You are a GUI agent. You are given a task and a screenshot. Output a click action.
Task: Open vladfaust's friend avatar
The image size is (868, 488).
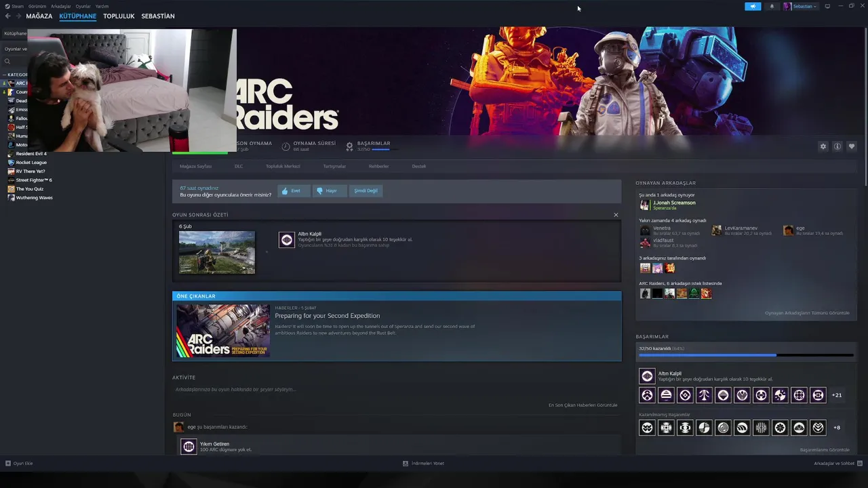(645, 243)
